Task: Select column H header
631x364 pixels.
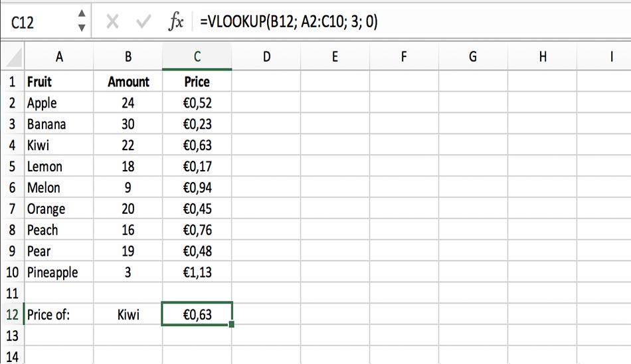Action: click(x=543, y=56)
